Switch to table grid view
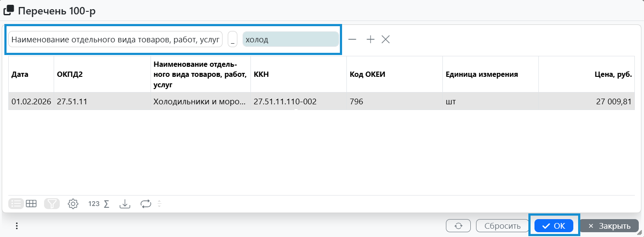The width and height of the screenshot is (644, 237). tap(31, 203)
